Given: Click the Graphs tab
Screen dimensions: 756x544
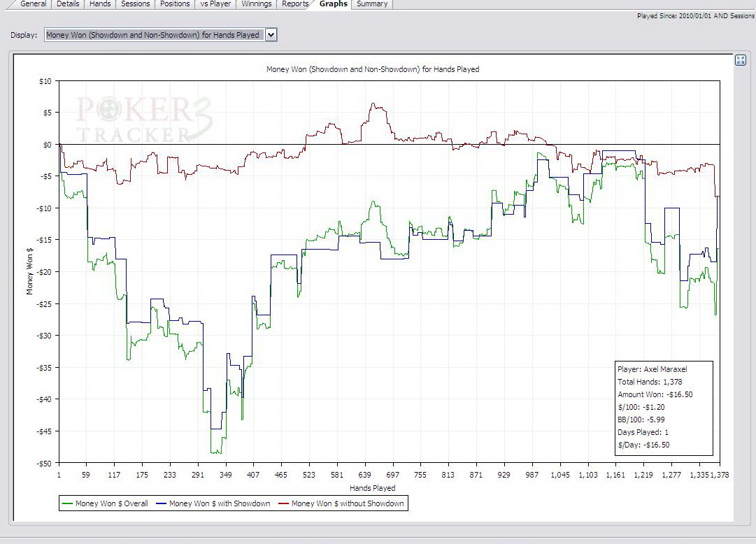Looking at the screenshot, I should click(x=334, y=4).
